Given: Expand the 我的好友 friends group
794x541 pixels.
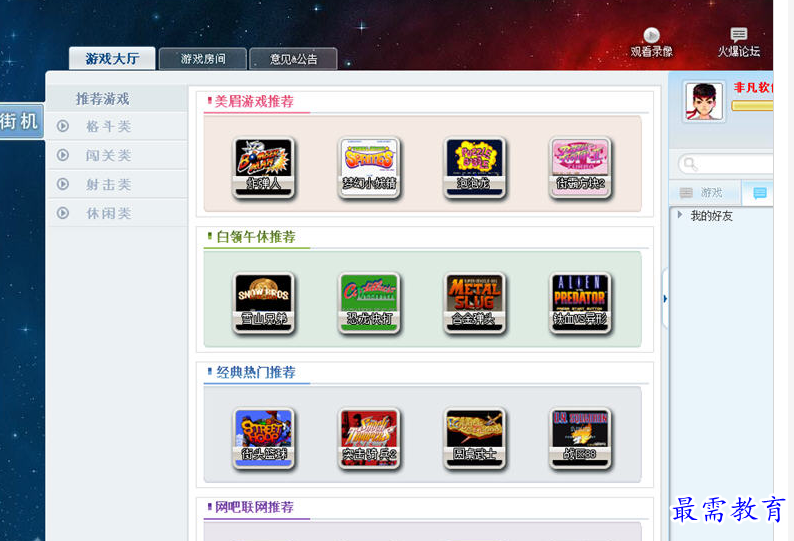Looking at the screenshot, I should coord(680,215).
